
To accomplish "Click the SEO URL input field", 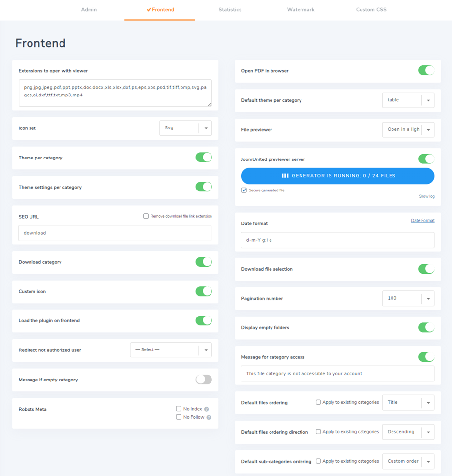I will (115, 233).
